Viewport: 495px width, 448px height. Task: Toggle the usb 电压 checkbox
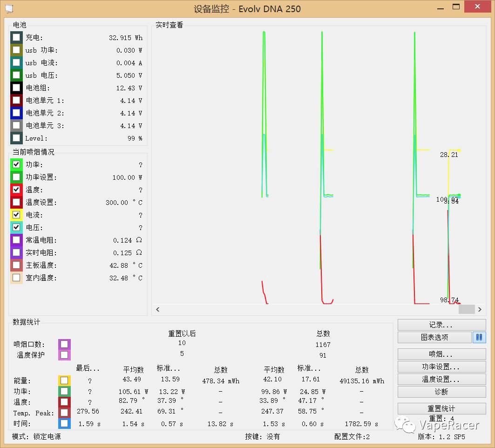click(16, 75)
